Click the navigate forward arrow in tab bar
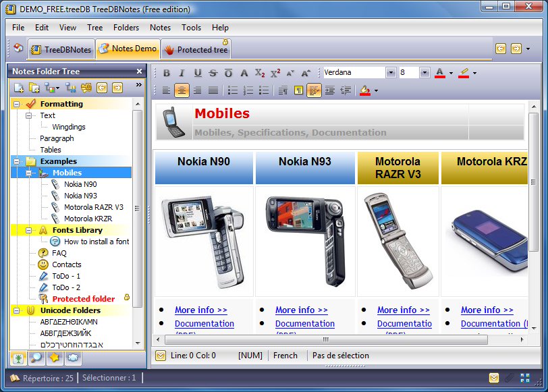 [516, 49]
